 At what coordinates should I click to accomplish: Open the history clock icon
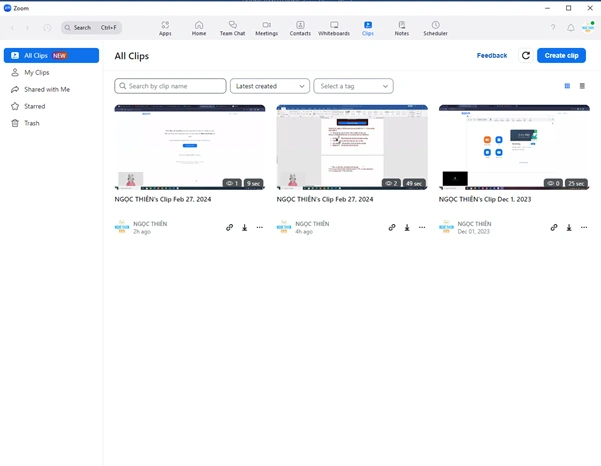tap(47, 28)
